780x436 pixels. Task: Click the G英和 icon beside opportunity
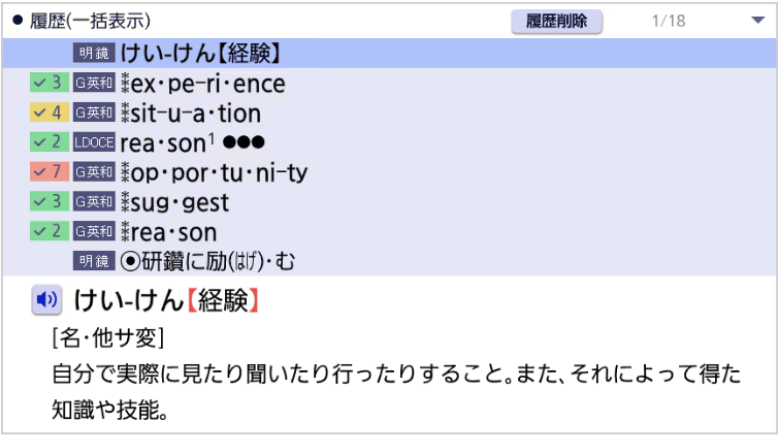click(x=94, y=173)
